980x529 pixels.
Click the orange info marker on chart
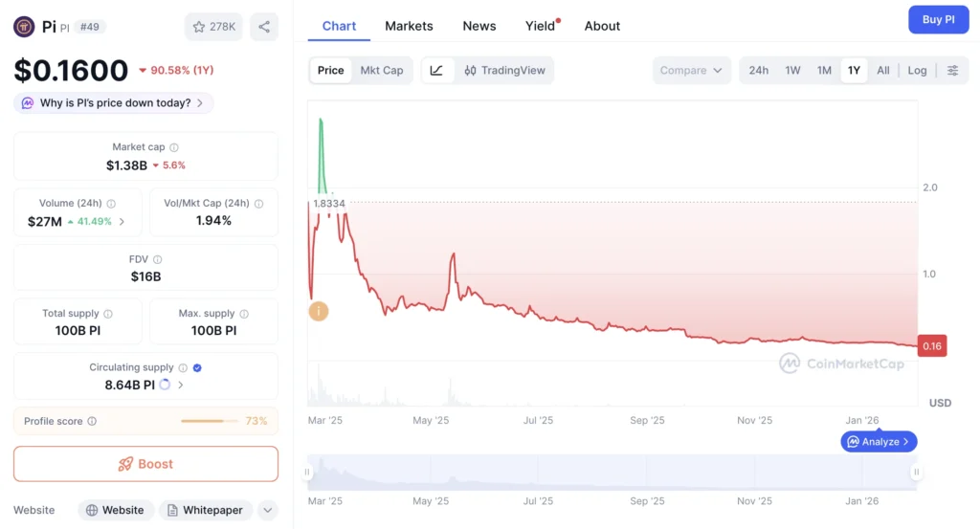pyautogui.click(x=318, y=311)
